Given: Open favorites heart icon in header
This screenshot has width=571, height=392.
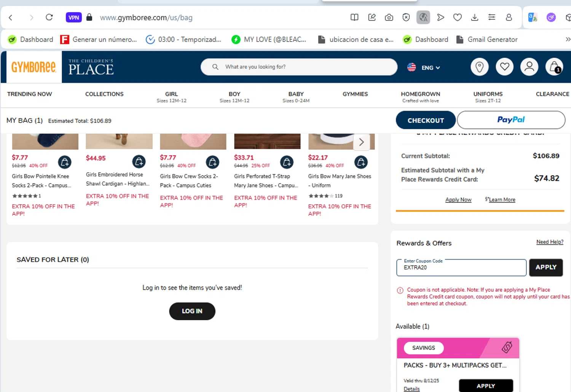Looking at the screenshot, I should click(505, 67).
